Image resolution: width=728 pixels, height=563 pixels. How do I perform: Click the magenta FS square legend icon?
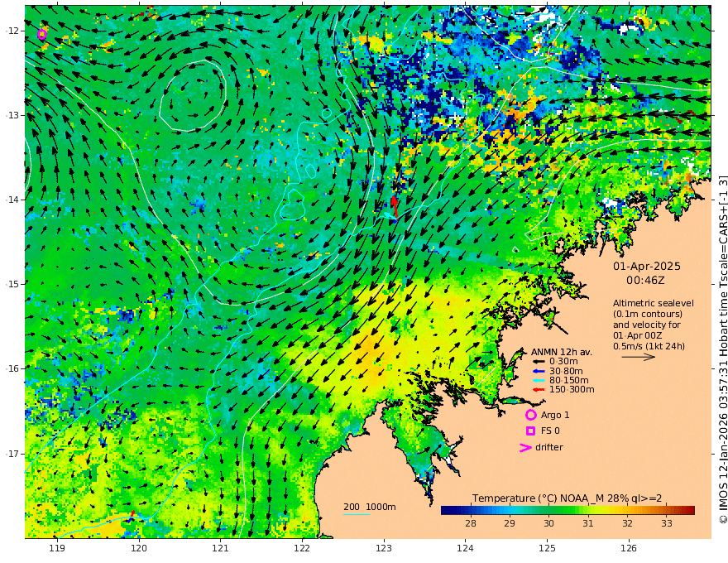point(530,431)
